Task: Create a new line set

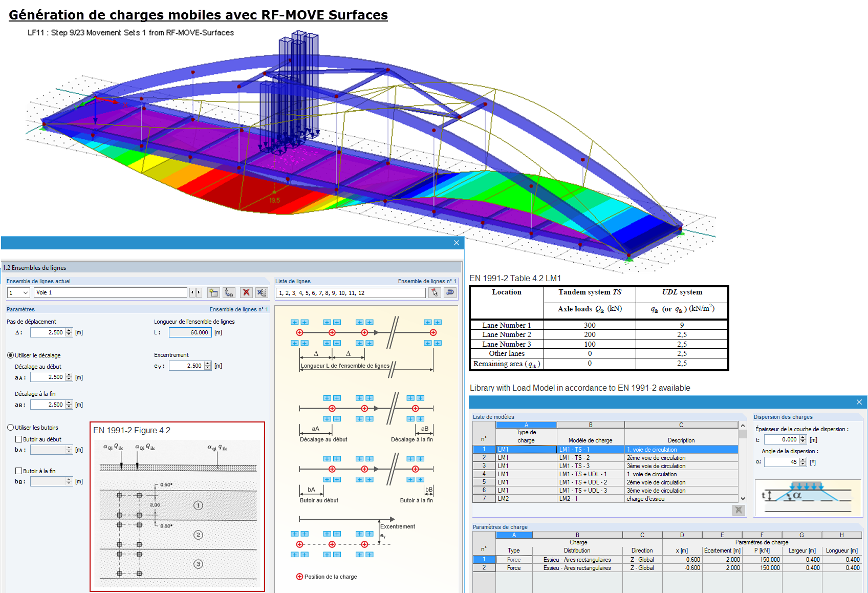Action: coord(213,292)
